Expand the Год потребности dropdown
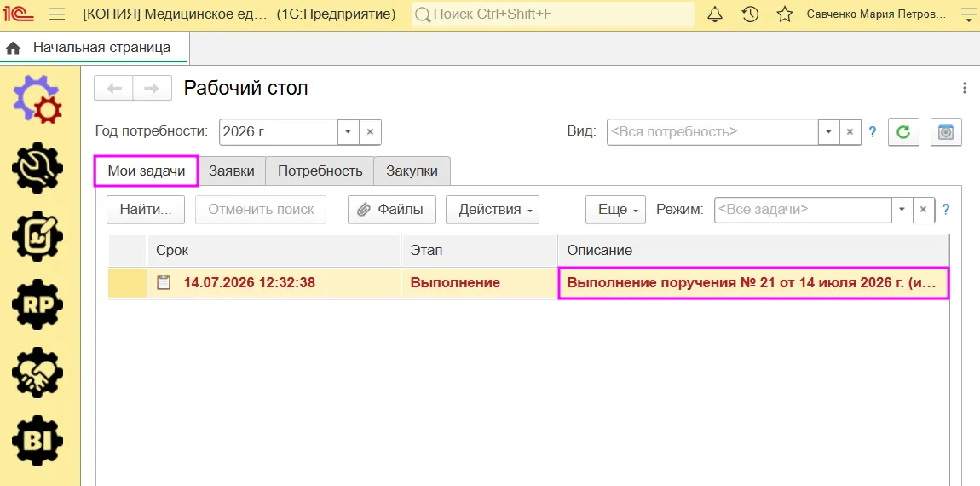 (x=349, y=132)
